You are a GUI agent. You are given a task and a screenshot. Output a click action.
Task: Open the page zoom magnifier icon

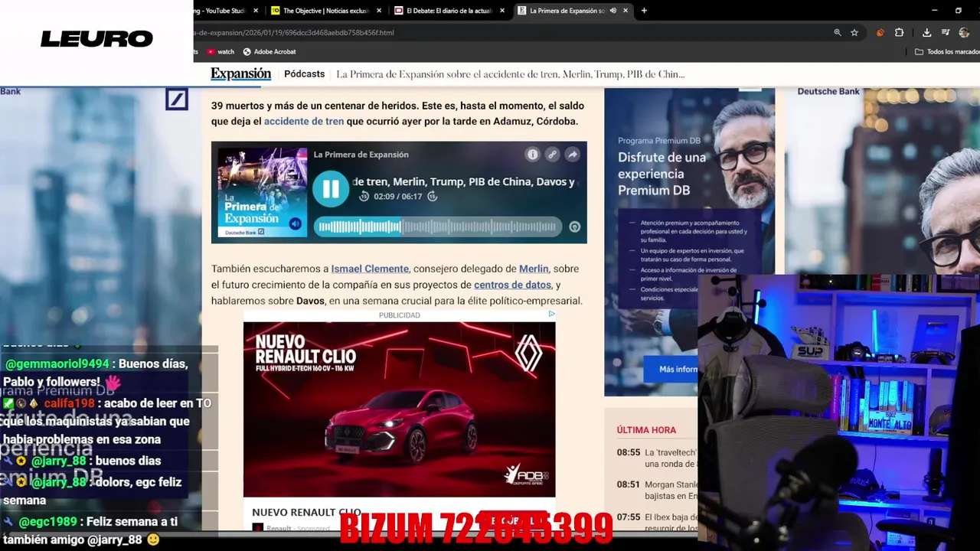coord(838,33)
